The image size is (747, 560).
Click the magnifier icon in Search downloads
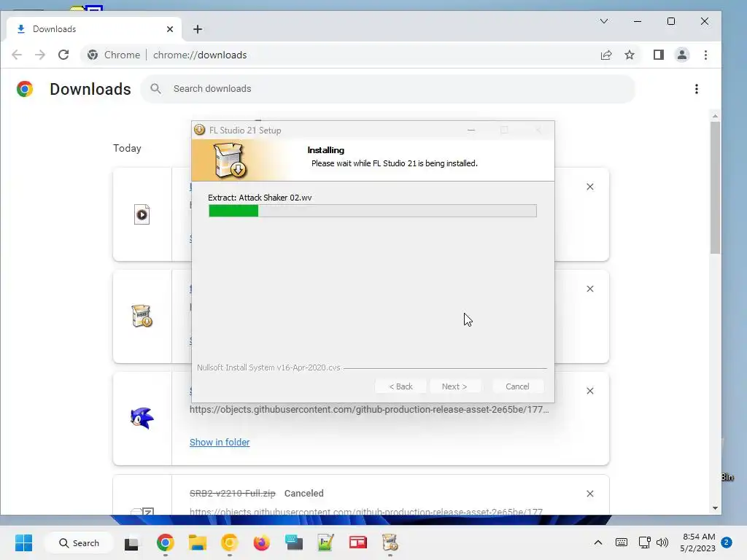tap(156, 88)
